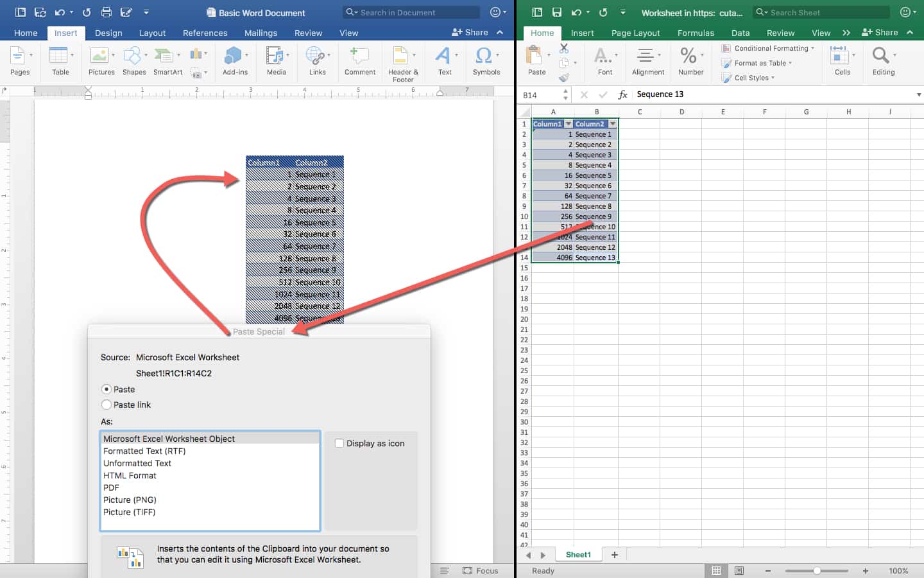The width and height of the screenshot is (924, 578).
Task: Click the Comment icon in Word ribbon
Action: click(359, 57)
